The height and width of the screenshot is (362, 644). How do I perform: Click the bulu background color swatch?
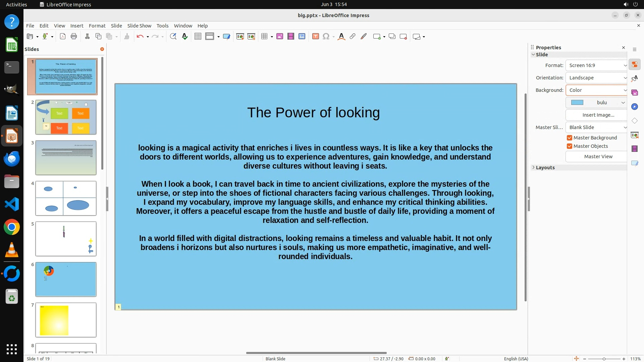click(577, 103)
